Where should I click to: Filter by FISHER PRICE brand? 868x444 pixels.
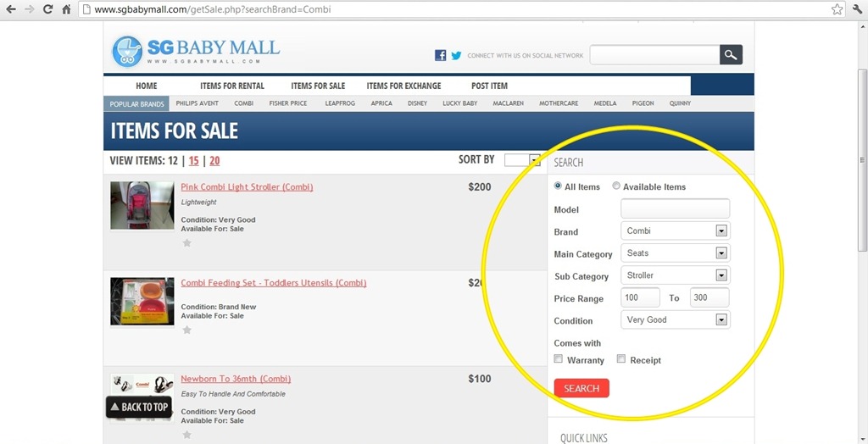pos(288,103)
